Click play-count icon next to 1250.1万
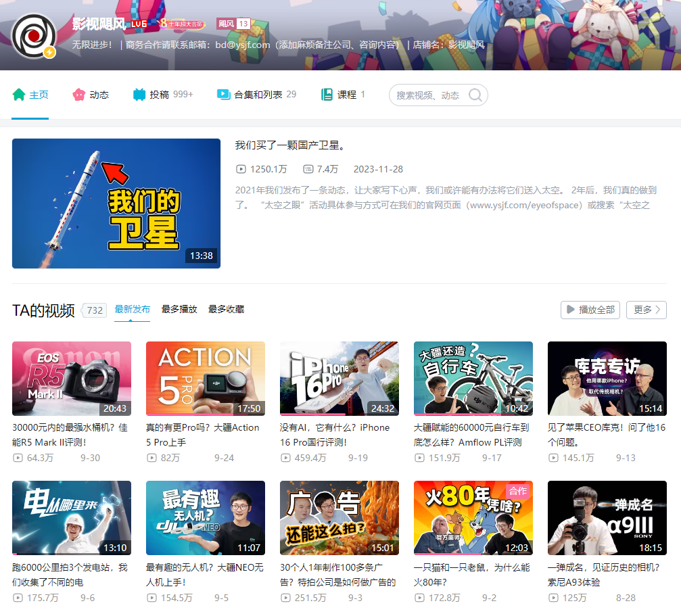The image size is (681, 616). pyautogui.click(x=241, y=169)
